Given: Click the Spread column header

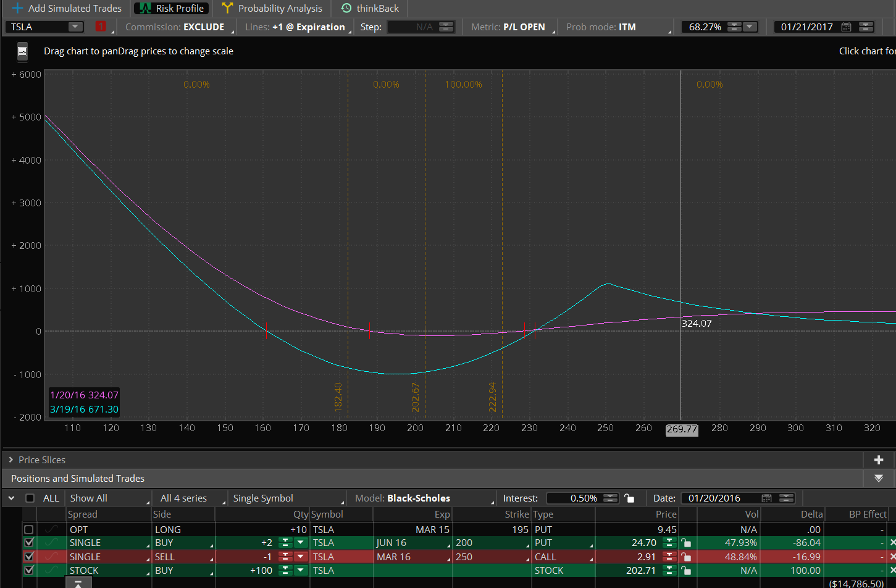Looking at the screenshot, I should 83,514.
